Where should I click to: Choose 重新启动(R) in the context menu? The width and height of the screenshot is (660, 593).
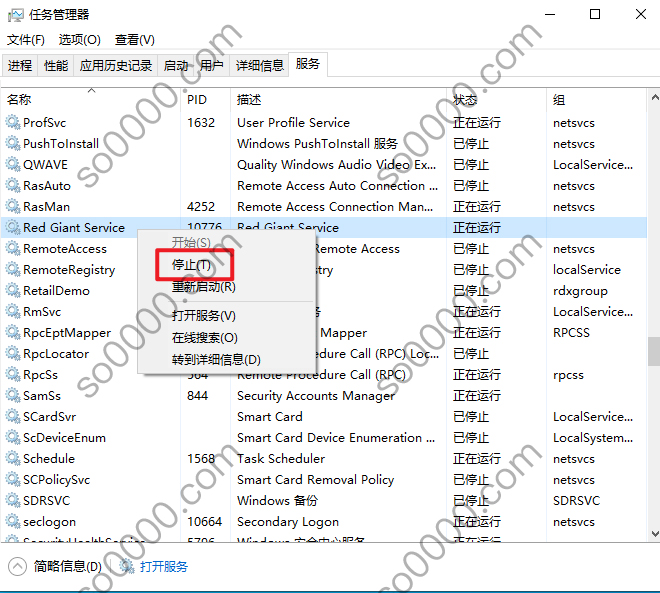pos(204,287)
